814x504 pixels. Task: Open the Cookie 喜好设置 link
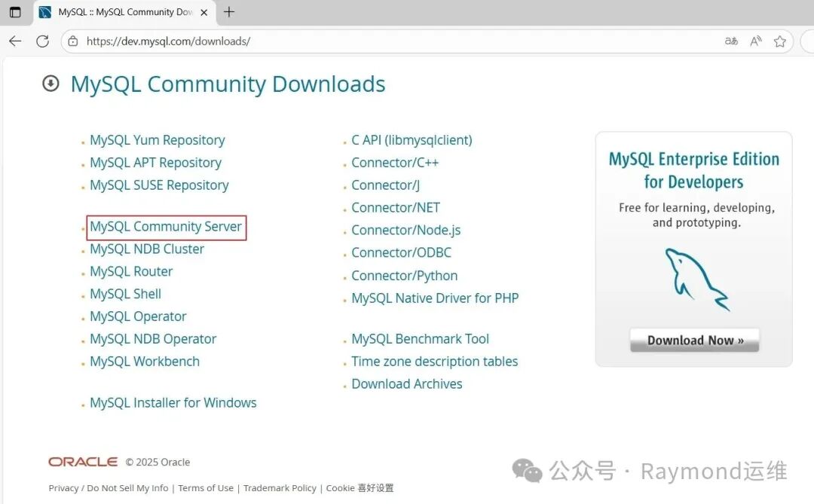pos(360,488)
